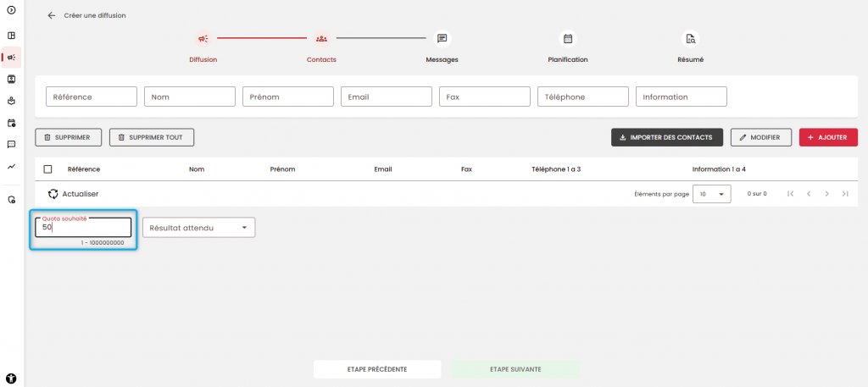
Task: Focus the Information input field
Action: (x=682, y=97)
